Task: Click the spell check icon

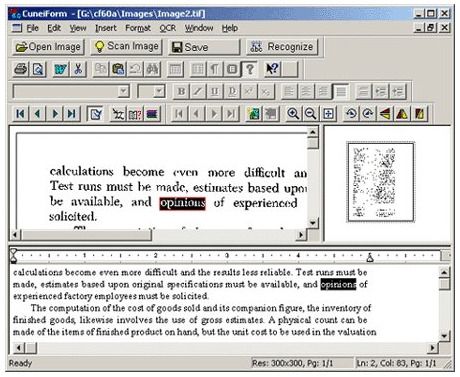Action: pos(118,114)
